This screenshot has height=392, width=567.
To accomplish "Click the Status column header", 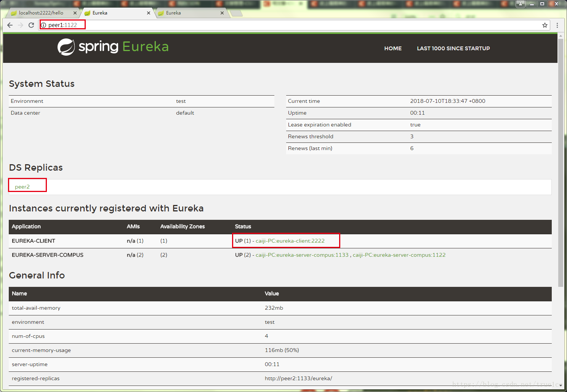I will pos(243,226).
